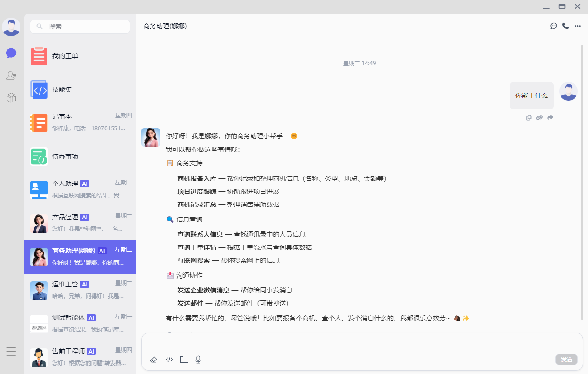The height and width of the screenshot is (374, 588).
Task: Click the 记事本 orange notebook icon
Action: (39, 123)
